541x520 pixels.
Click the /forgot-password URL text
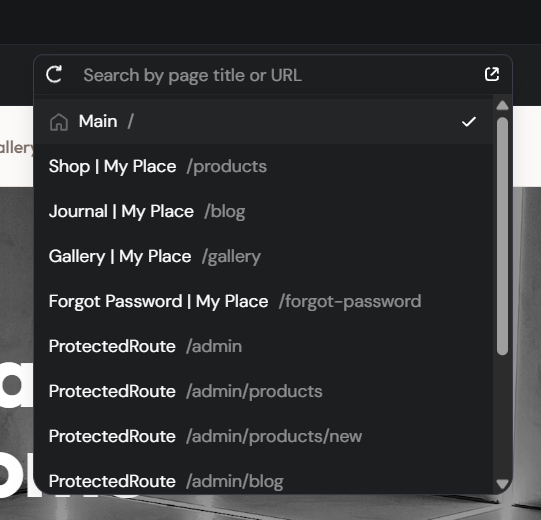tap(350, 302)
